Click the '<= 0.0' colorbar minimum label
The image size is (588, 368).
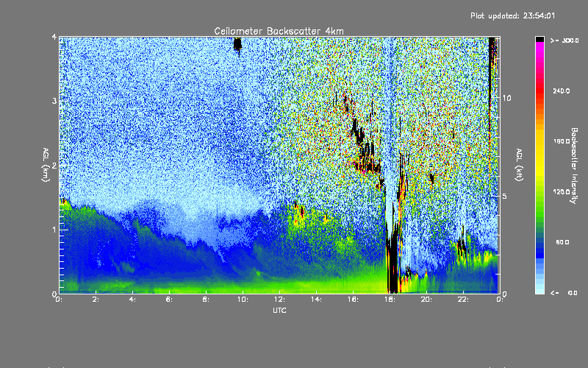564,293
